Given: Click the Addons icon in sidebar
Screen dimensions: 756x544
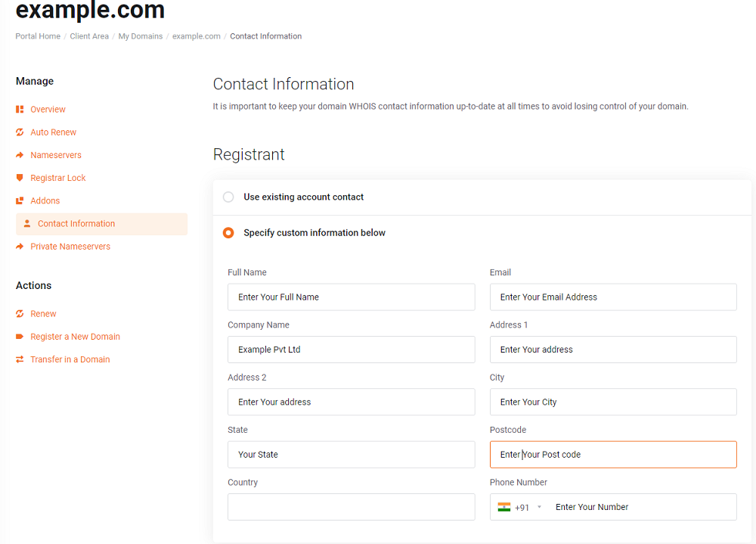Looking at the screenshot, I should click(x=20, y=201).
